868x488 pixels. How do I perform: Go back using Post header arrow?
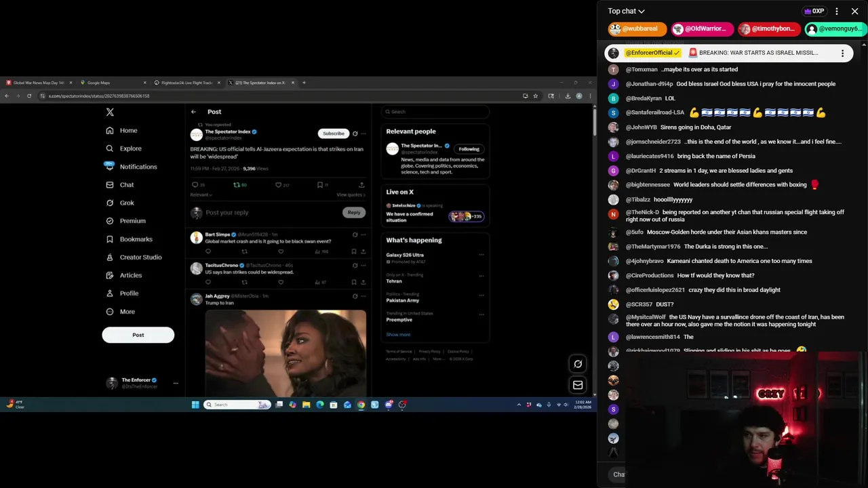pos(193,112)
